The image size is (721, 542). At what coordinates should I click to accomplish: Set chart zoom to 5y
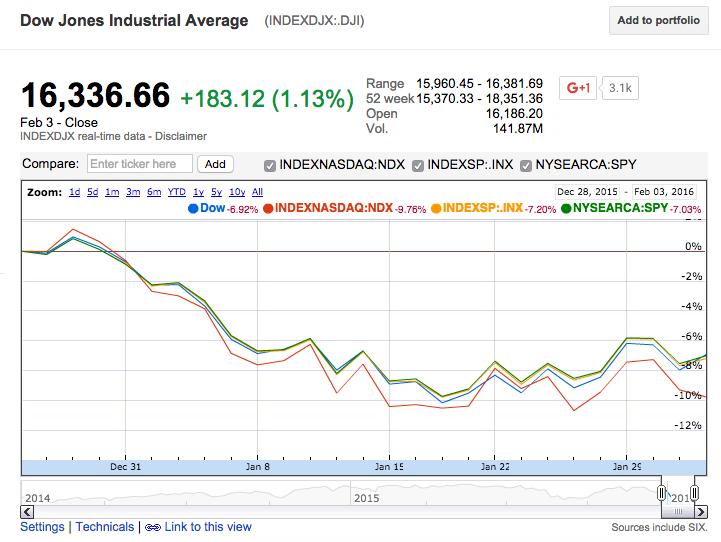[217, 192]
